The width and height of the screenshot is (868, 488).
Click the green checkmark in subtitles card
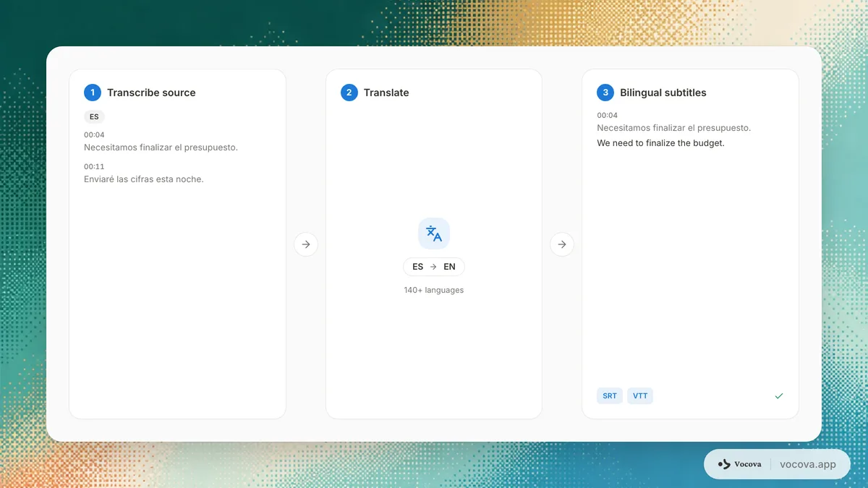click(779, 396)
